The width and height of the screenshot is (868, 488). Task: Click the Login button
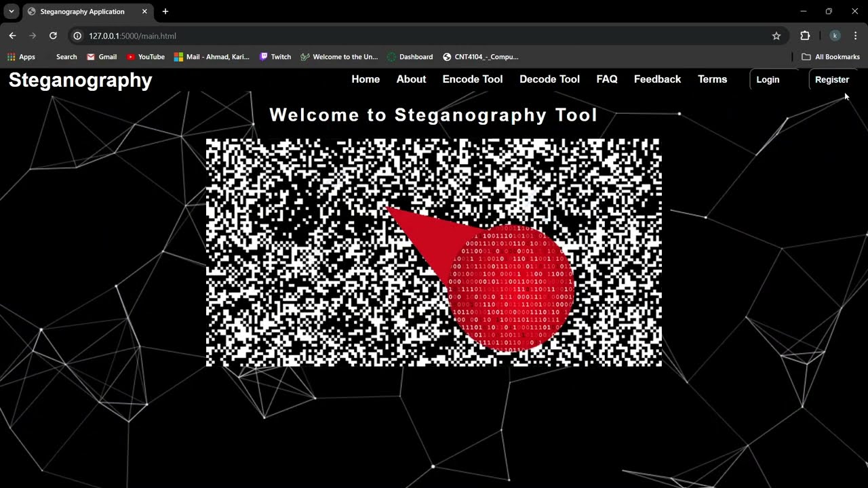tap(774, 79)
